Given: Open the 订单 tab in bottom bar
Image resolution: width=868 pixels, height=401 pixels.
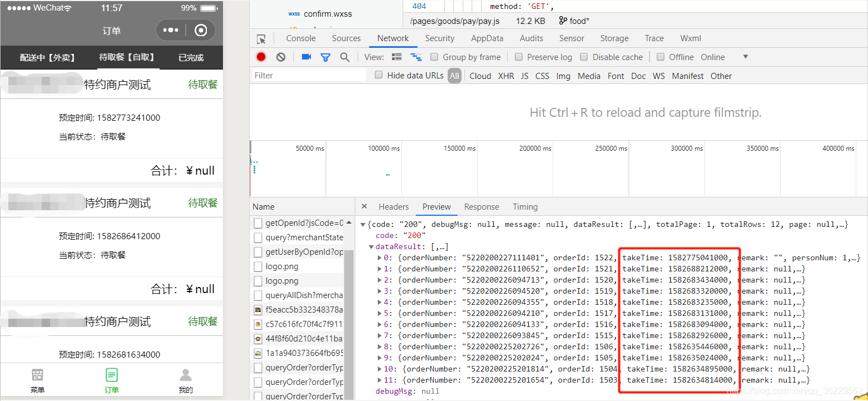Looking at the screenshot, I should pyautogui.click(x=112, y=381).
